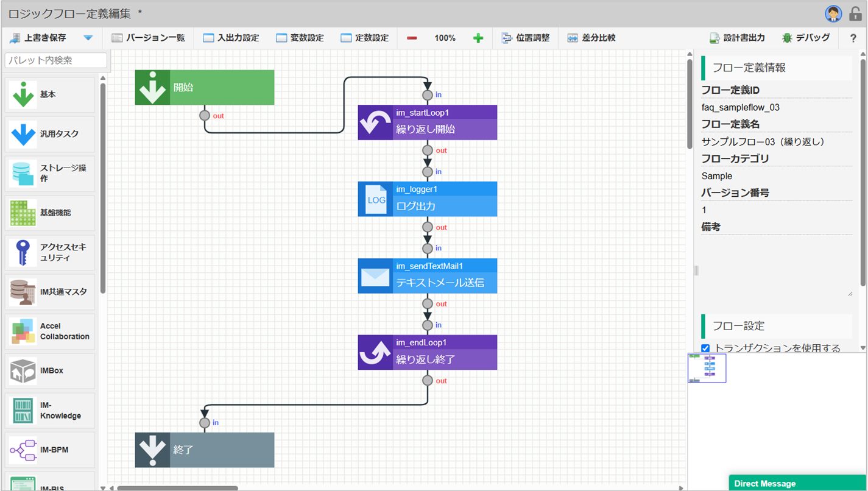
Task: Click the デバッグ button
Action: point(805,38)
